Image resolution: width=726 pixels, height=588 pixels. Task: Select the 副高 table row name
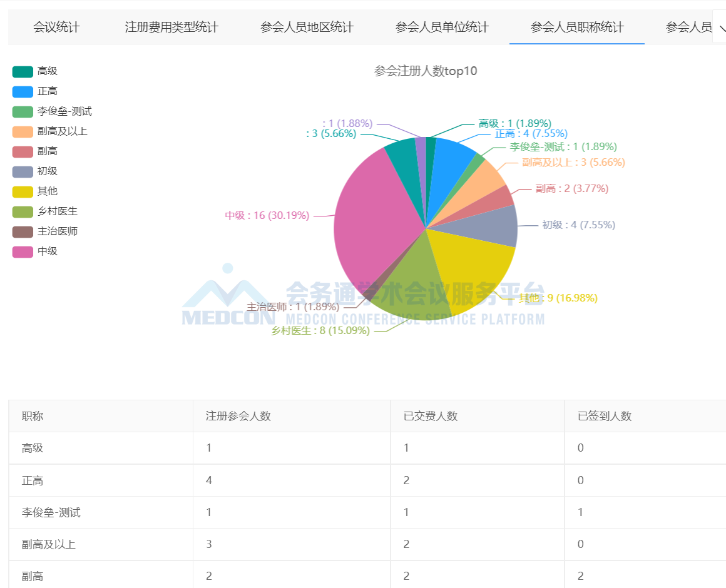pos(33,577)
